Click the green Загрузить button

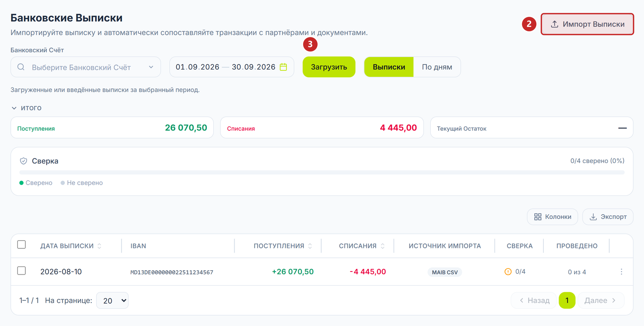click(x=329, y=67)
